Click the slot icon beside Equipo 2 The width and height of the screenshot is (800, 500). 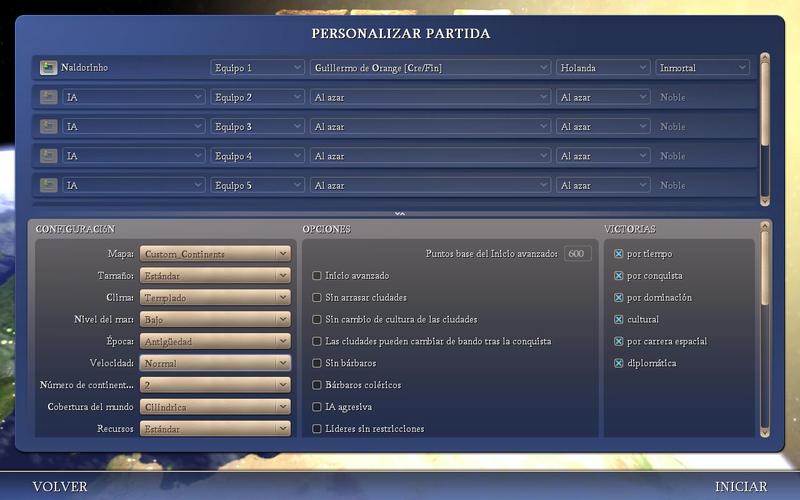(x=48, y=97)
